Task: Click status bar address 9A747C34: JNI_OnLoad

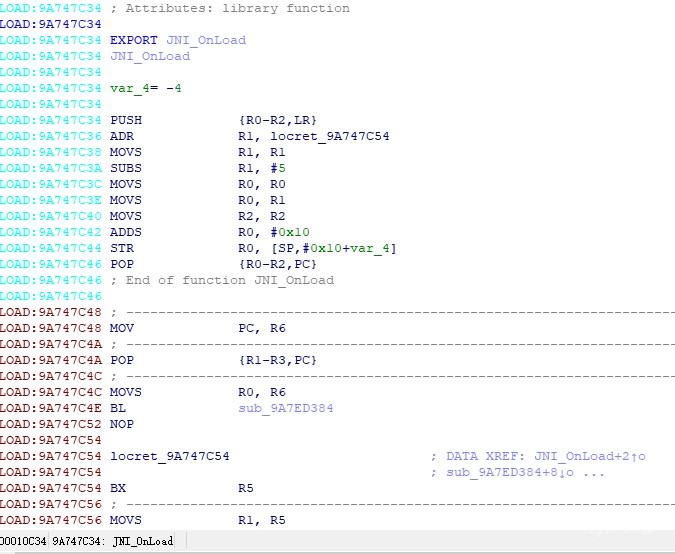Action: tap(113, 541)
